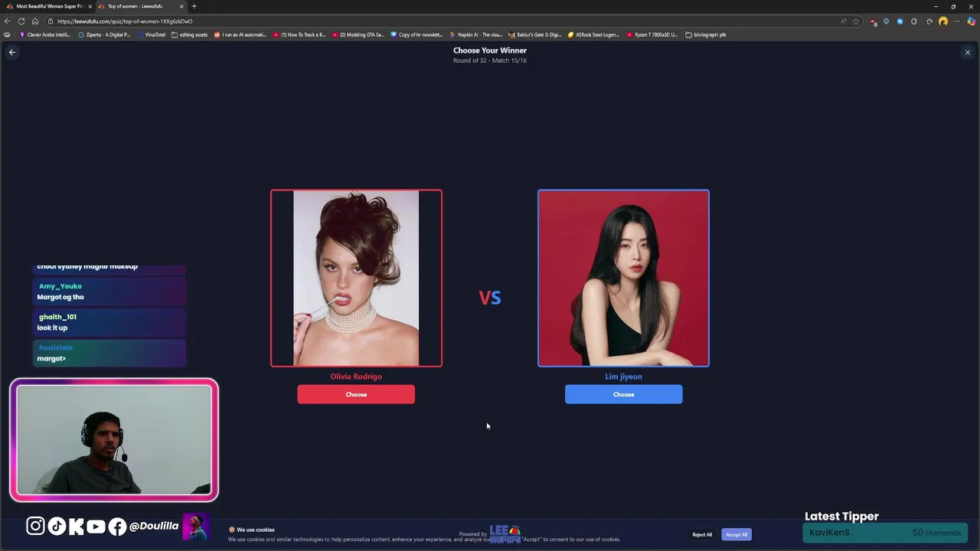This screenshot has width=980, height=551.
Task: Click the site info lock icon
Action: point(50,21)
